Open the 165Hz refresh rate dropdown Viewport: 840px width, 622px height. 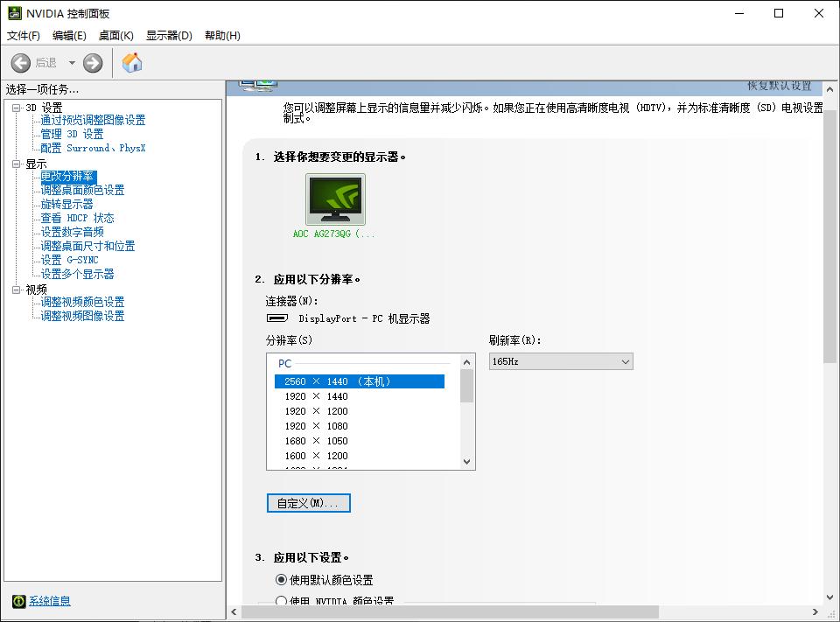[x=561, y=361]
